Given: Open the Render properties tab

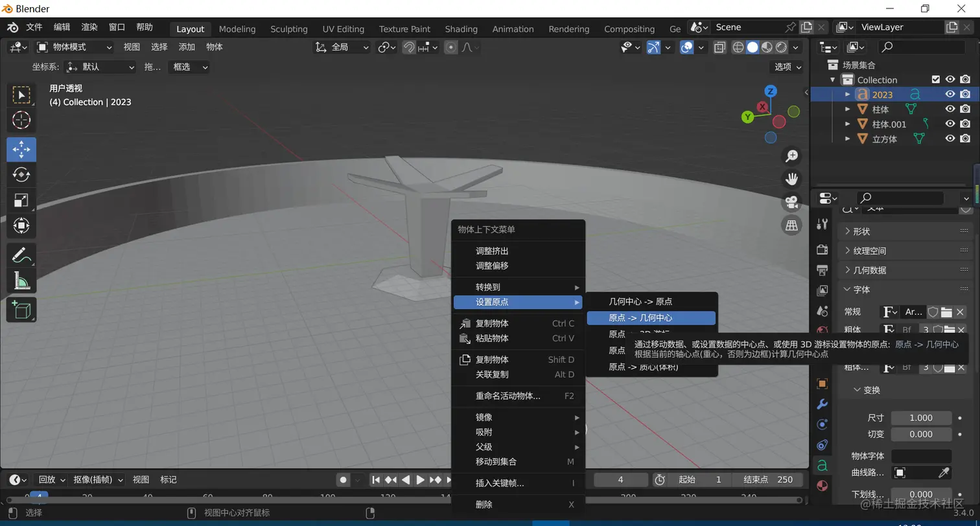Looking at the screenshot, I should click(x=822, y=249).
